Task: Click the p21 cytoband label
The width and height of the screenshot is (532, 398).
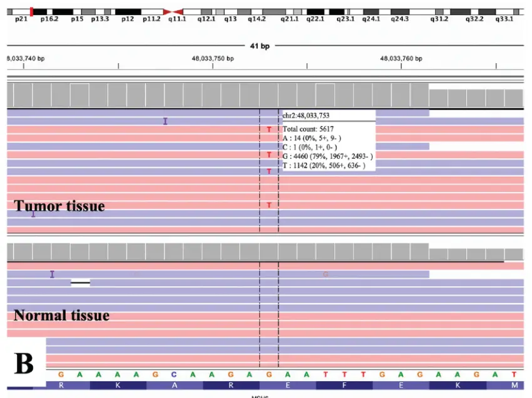Action: pyautogui.click(x=21, y=19)
